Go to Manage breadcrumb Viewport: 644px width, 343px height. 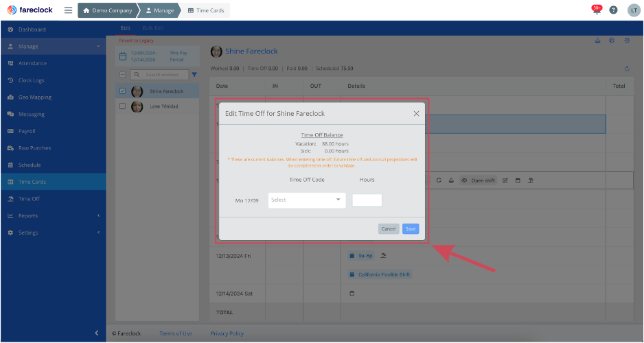tap(160, 11)
